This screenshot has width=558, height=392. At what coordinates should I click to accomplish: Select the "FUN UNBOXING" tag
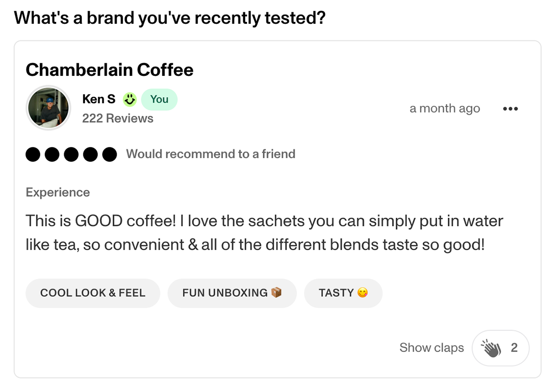tap(232, 293)
